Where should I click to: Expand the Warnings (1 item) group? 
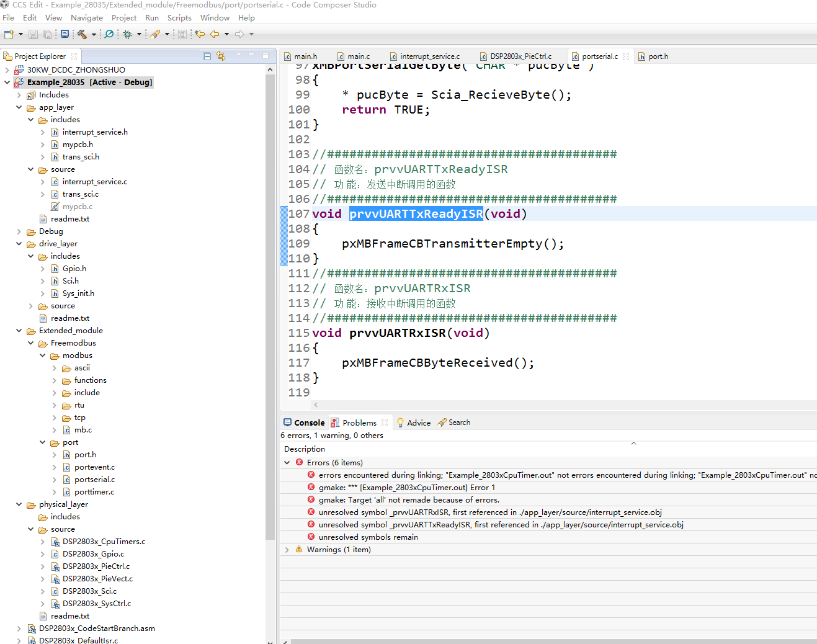coord(287,550)
